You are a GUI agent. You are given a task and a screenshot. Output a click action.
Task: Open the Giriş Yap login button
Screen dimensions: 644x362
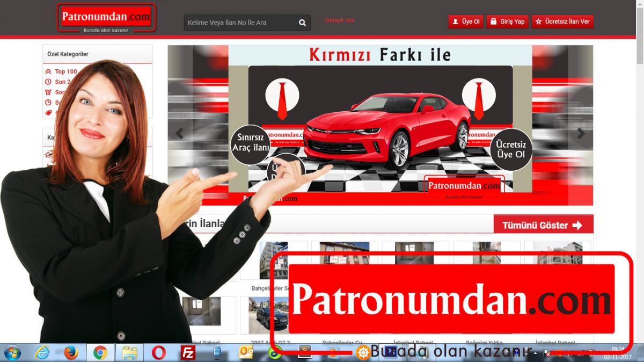[x=507, y=21]
